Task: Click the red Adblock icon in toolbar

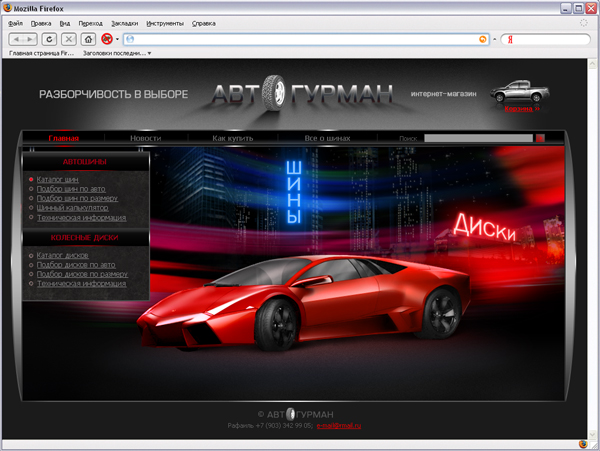Action: [x=106, y=39]
